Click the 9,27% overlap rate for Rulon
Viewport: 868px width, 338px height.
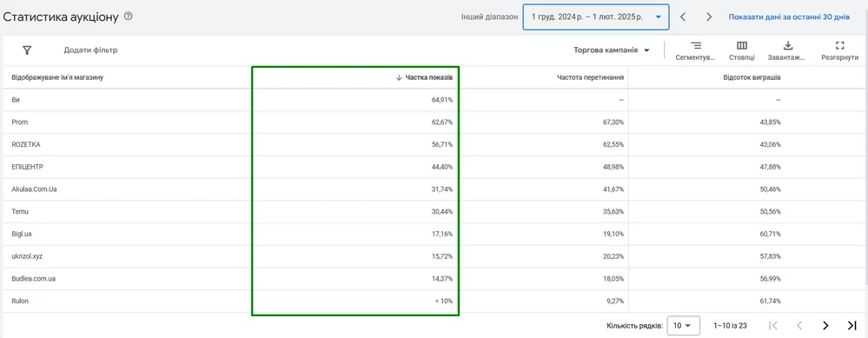click(x=615, y=301)
